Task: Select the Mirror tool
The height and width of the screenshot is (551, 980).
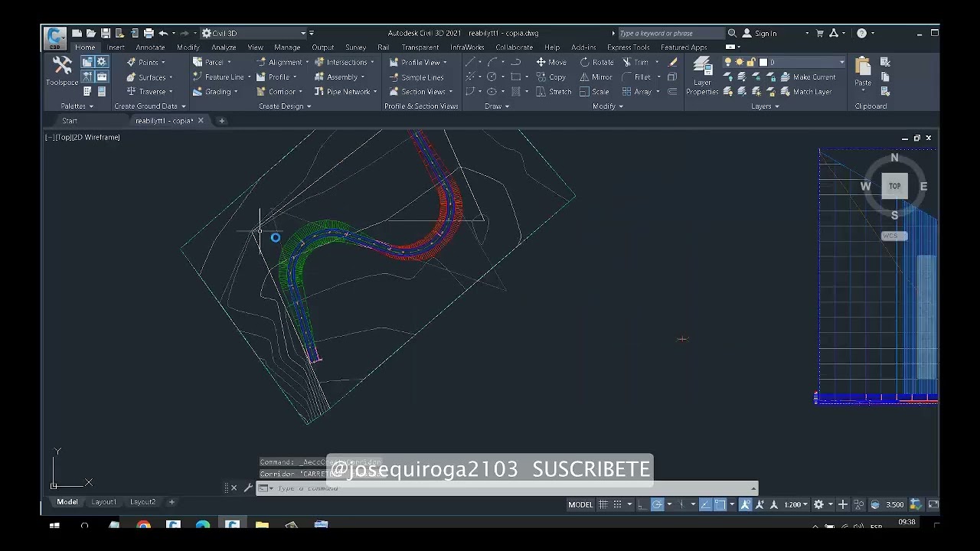Action: (596, 77)
